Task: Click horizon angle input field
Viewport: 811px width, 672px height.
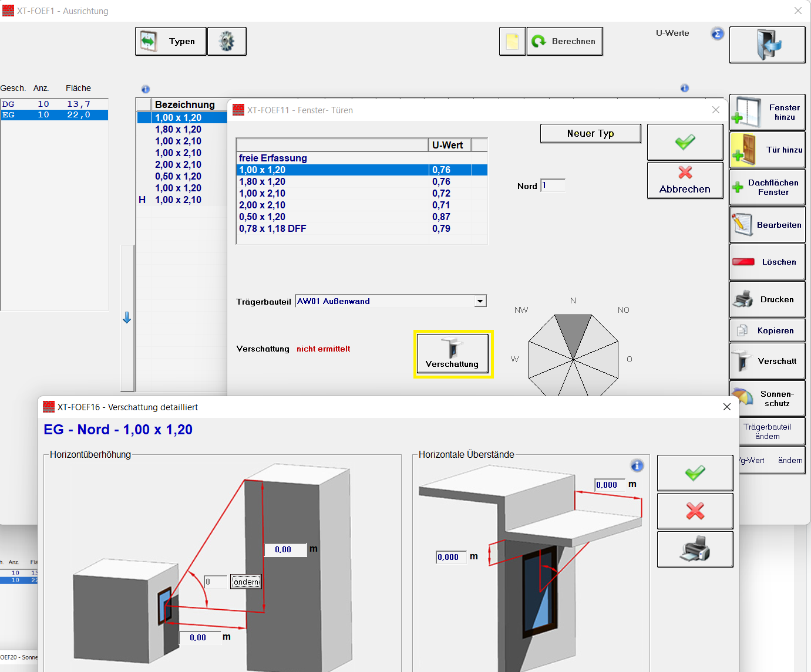Action: [216, 582]
